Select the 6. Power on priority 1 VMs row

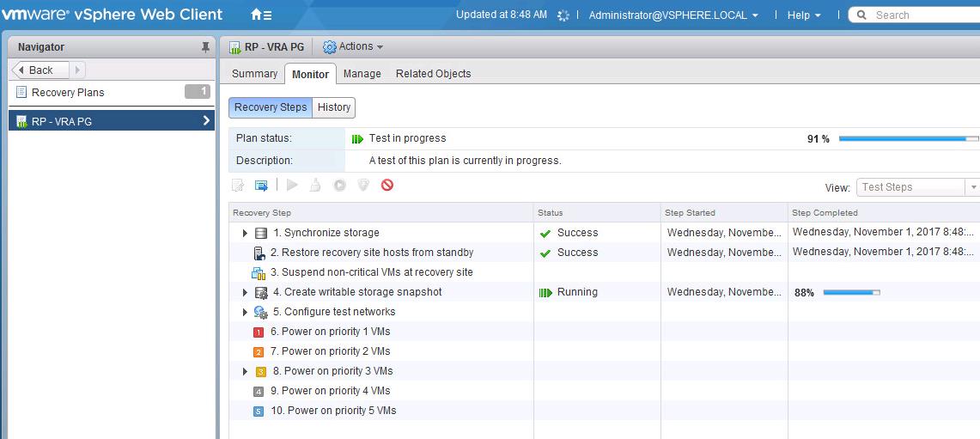click(x=605, y=332)
